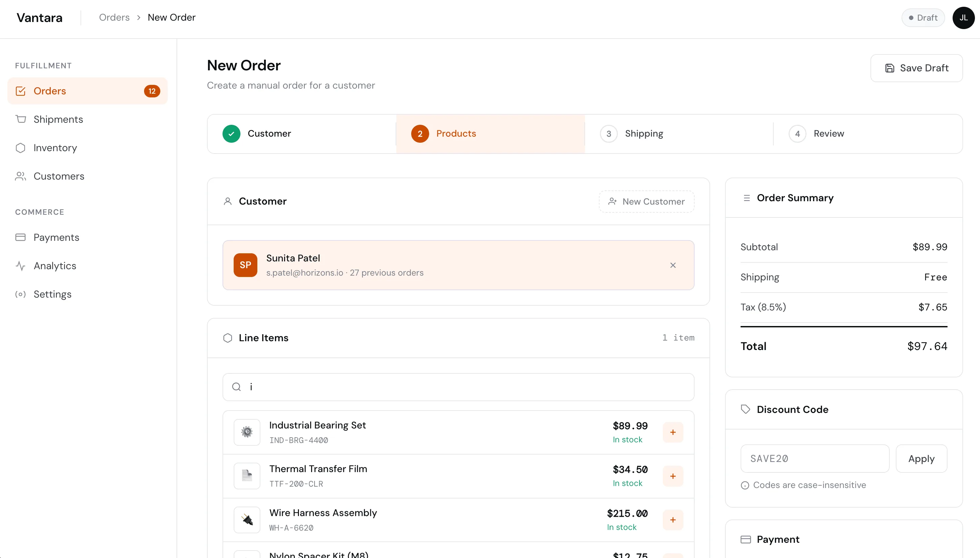
Task: Click the '1 item' count label
Action: click(678, 338)
